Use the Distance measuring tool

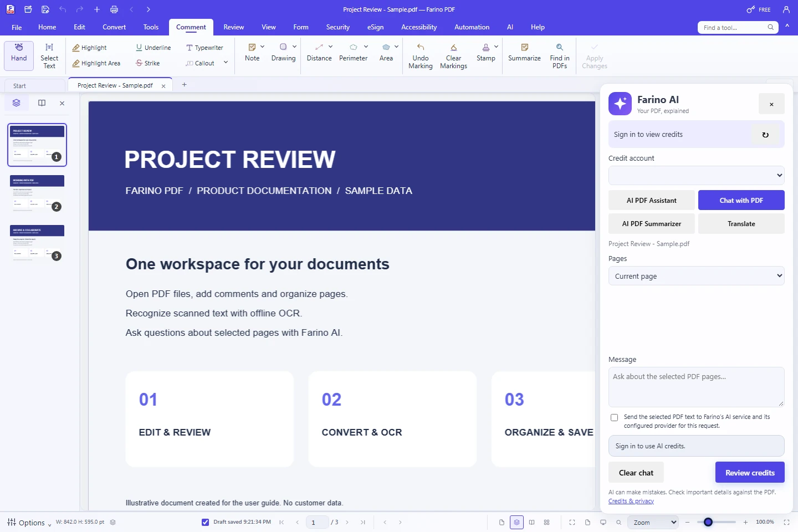(x=319, y=53)
